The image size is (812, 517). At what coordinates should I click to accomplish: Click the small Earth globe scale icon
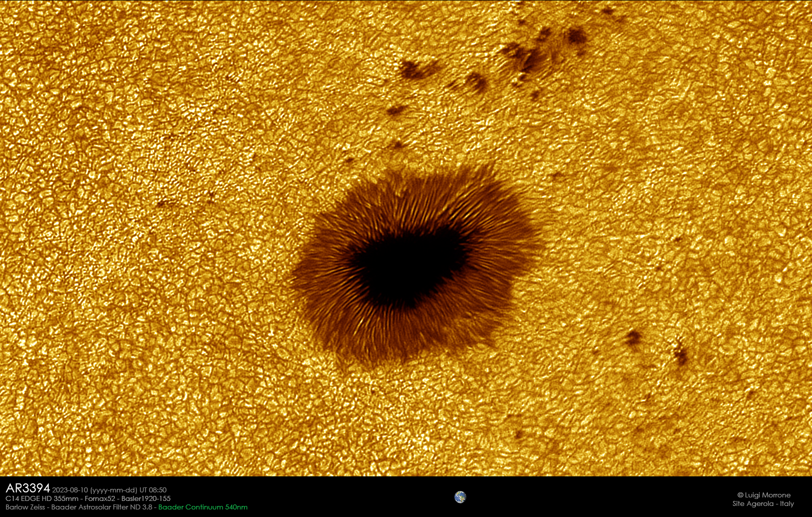pyautogui.click(x=460, y=497)
